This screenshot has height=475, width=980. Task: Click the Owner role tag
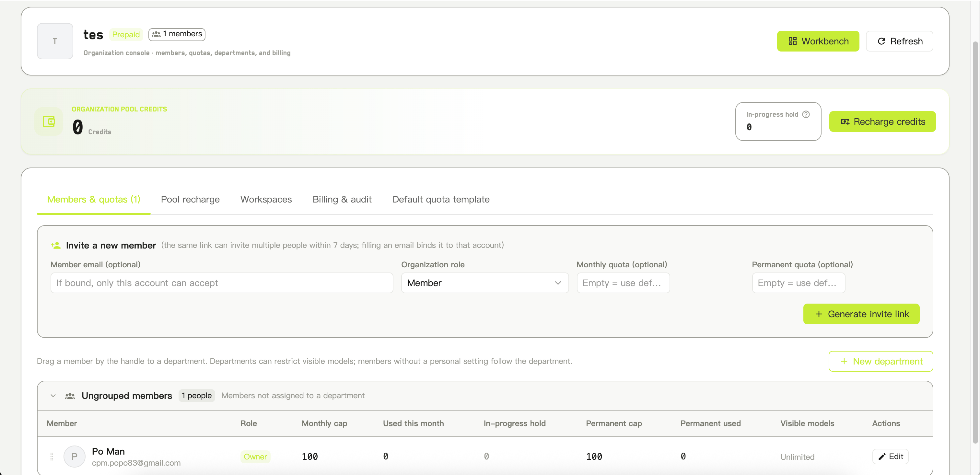(255, 457)
